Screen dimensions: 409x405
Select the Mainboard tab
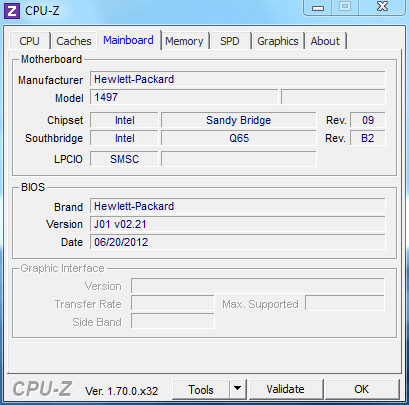(128, 40)
